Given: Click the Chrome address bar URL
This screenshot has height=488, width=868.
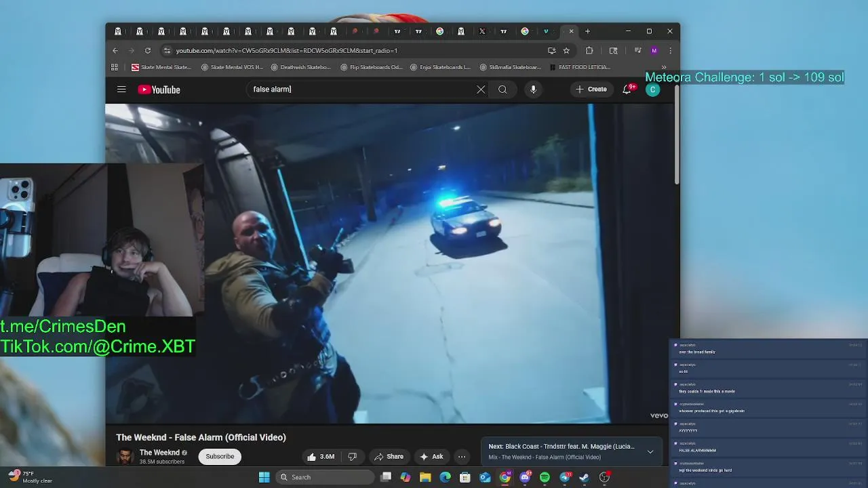Looking at the screenshot, I should [x=287, y=50].
